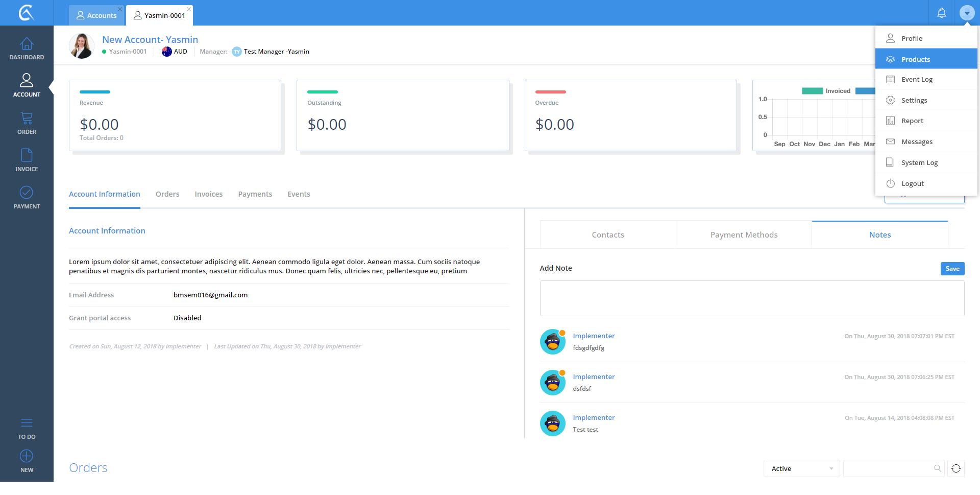Open the Invoice section in sidebar
The height and width of the screenshot is (495, 980).
[27, 160]
